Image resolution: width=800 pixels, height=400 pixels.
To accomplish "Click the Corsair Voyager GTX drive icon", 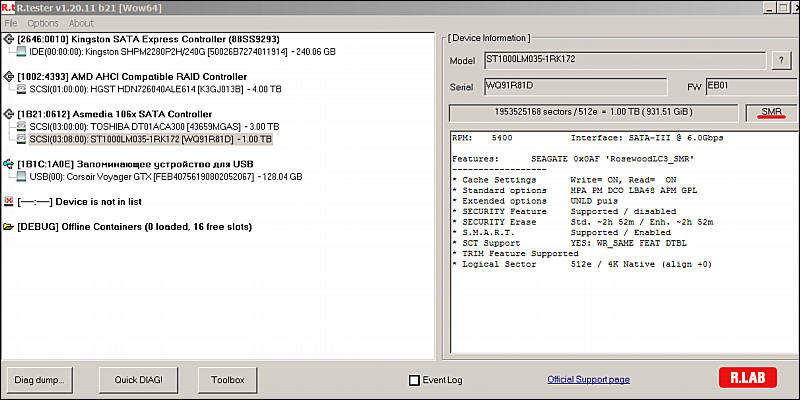I will click(21, 177).
